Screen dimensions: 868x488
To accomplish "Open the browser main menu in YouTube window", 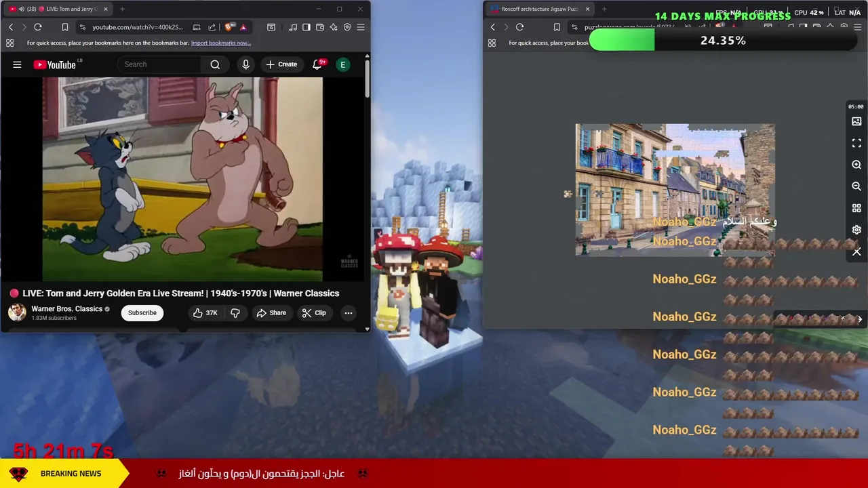I will (x=361, y=27).
